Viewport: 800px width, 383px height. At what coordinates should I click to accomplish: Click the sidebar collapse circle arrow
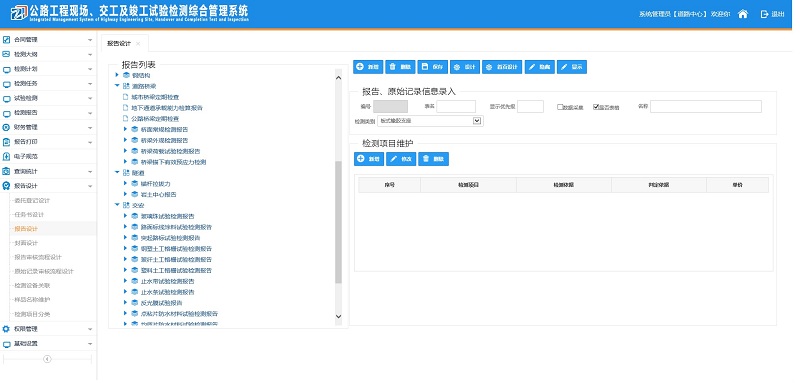(x=47, y=359)
